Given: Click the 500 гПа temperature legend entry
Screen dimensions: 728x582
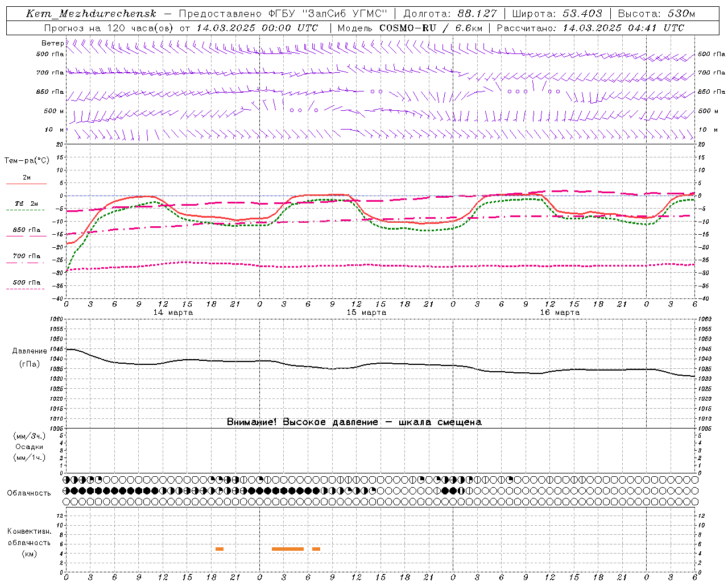Looking at the screenshot, I should [x=26, y=282].
